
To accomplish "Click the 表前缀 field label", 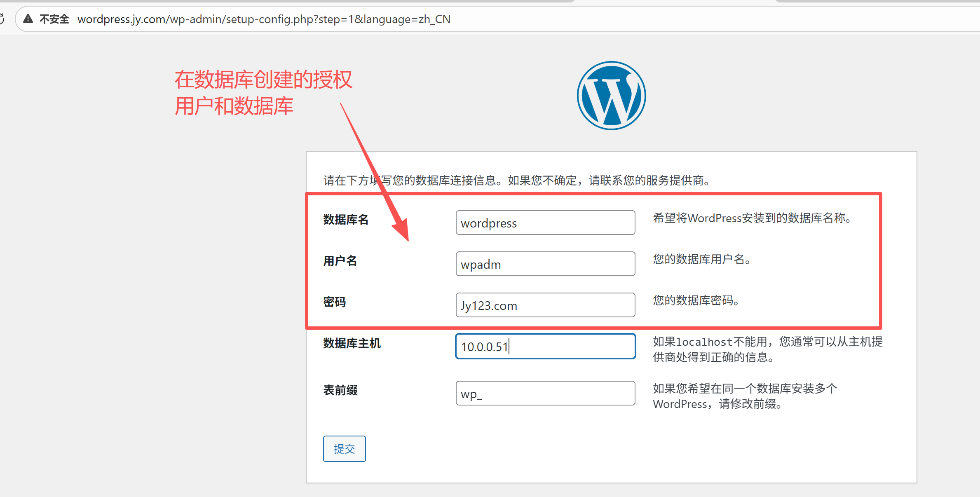I will coord(340,390).
